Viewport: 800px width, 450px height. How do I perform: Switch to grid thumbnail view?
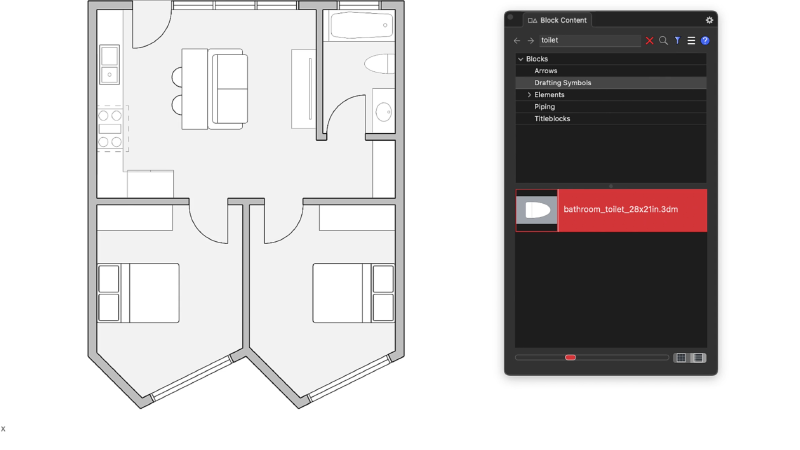click(x=681, y=358)
